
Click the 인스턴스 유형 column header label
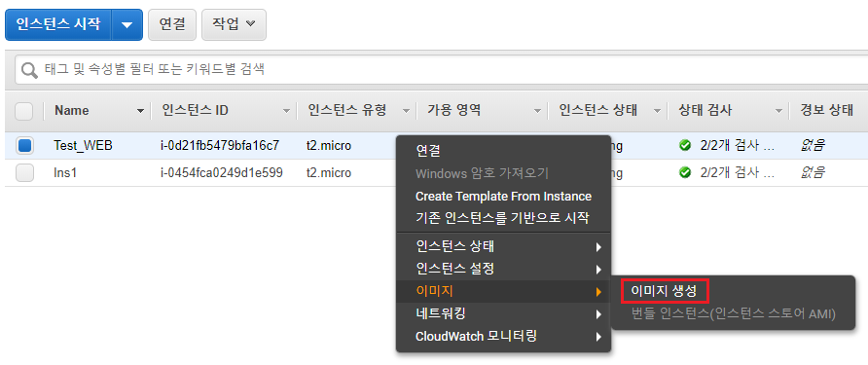(347, 111)
